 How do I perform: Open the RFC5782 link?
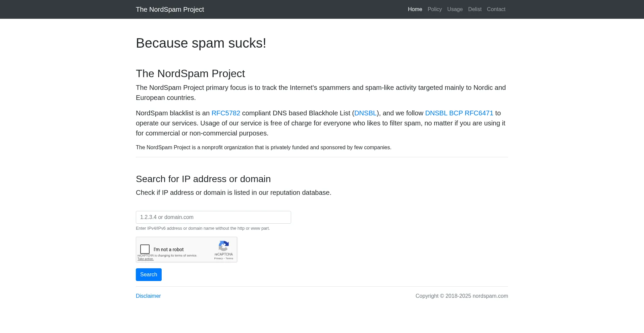click(226, 113)
